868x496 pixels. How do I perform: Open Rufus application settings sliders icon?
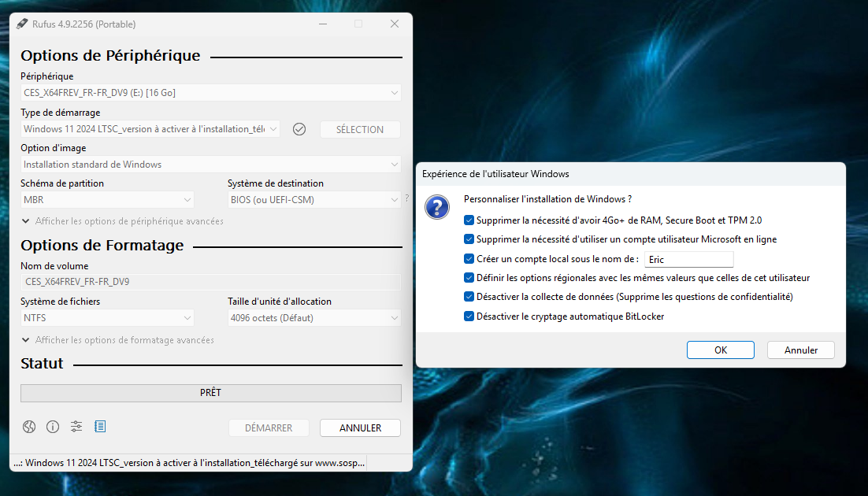point(76,426)
